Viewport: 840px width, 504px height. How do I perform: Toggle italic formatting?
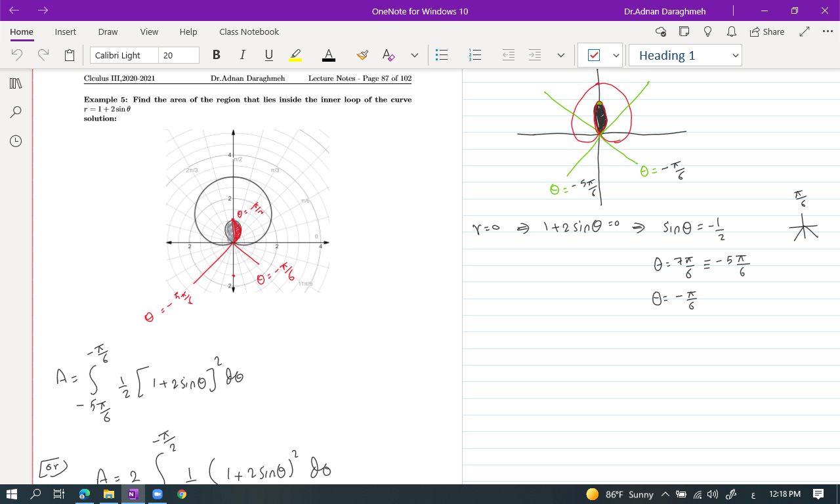[242, 55]
